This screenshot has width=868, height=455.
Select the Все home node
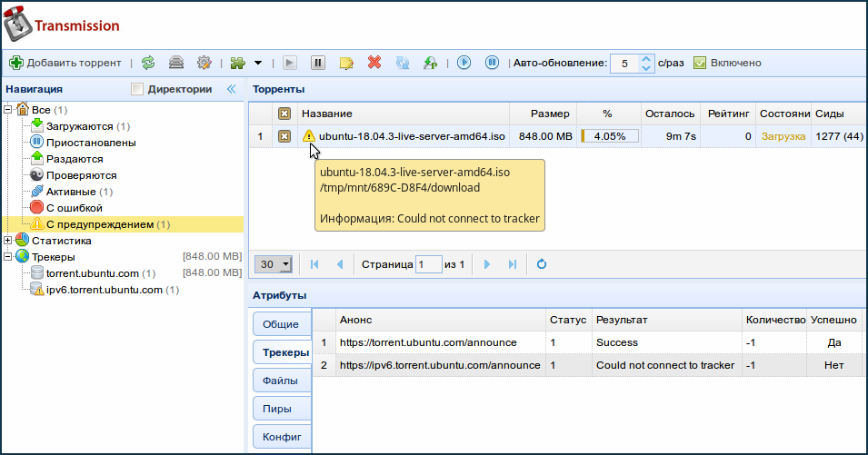tap(42, 110)
